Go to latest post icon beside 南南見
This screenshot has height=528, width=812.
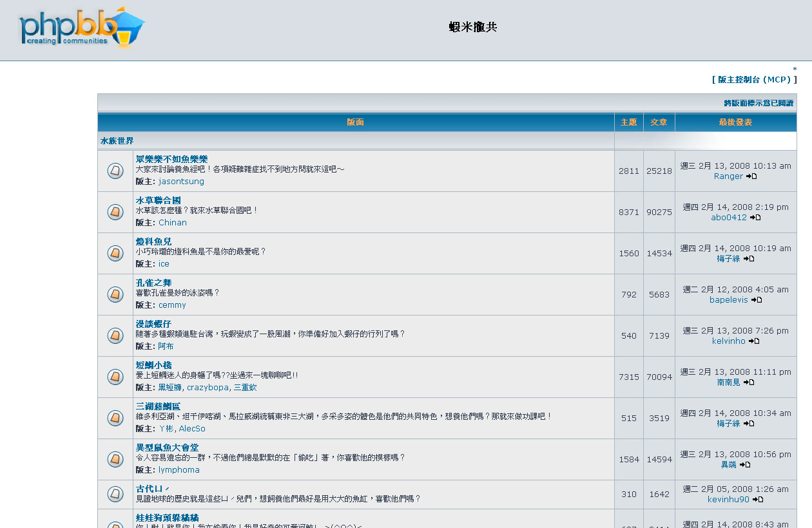click(749, 382)
